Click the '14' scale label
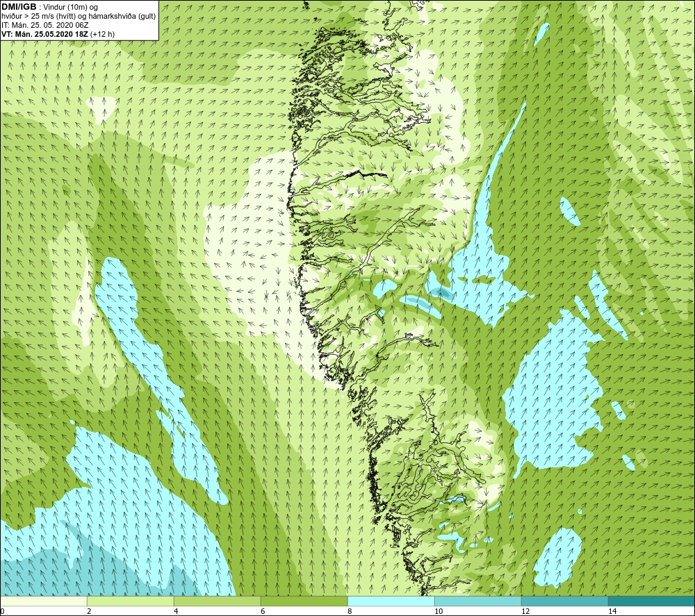Image resolution: width=695 pixels, height=616 pixels. tap(612, 612)
